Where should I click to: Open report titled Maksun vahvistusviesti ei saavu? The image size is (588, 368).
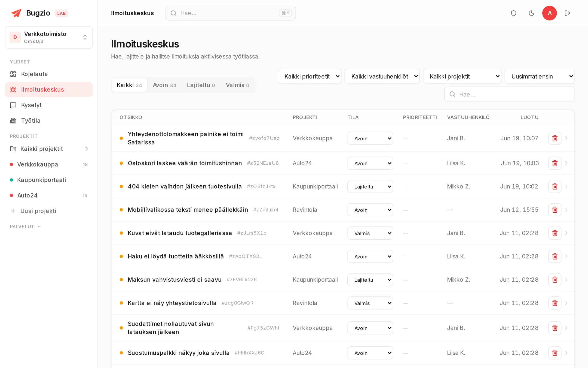click(x=174, y=280)
